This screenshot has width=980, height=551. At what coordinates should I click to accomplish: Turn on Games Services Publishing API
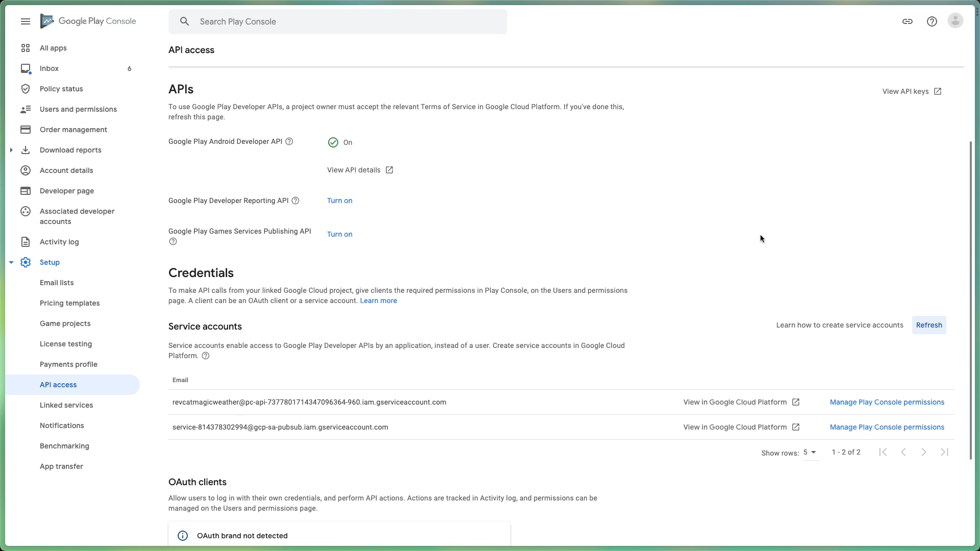[339, 234]
